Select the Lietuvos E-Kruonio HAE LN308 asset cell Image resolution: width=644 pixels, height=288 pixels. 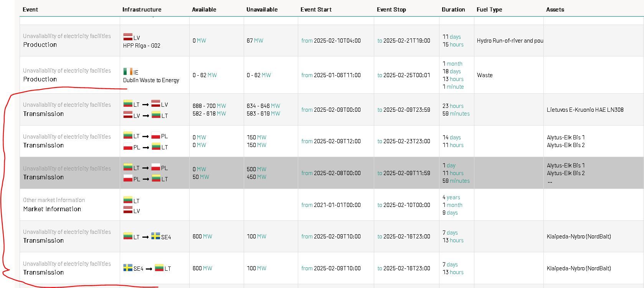(x=585, y=110)
